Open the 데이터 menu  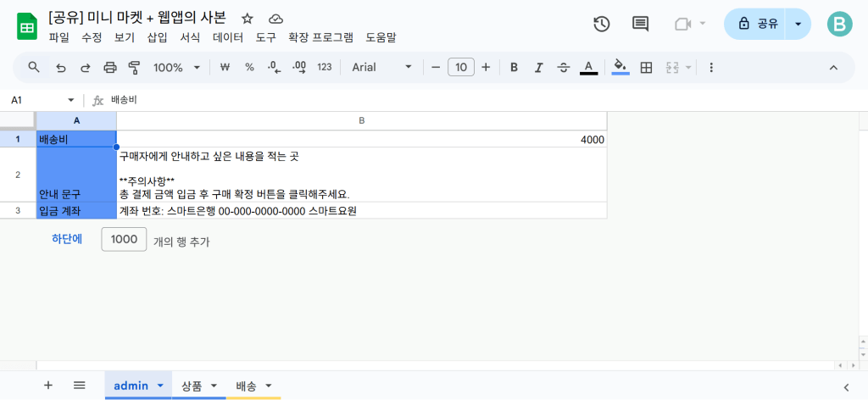tap(228, 37)
